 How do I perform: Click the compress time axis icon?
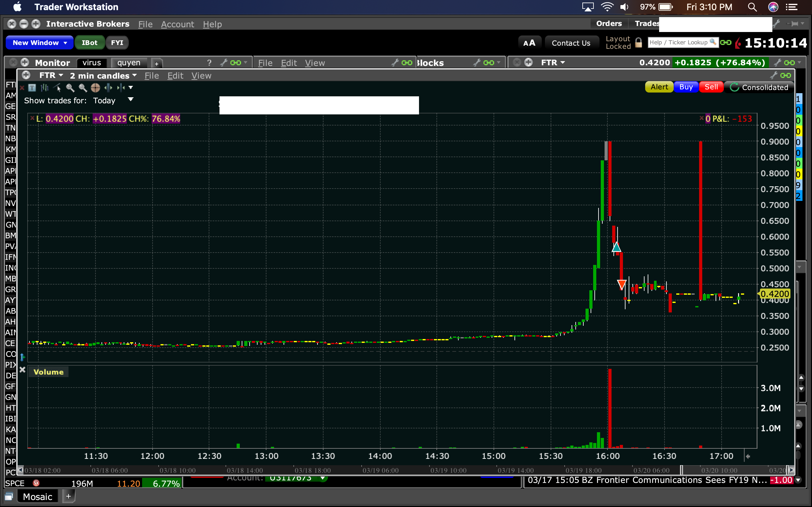point(121,88)
